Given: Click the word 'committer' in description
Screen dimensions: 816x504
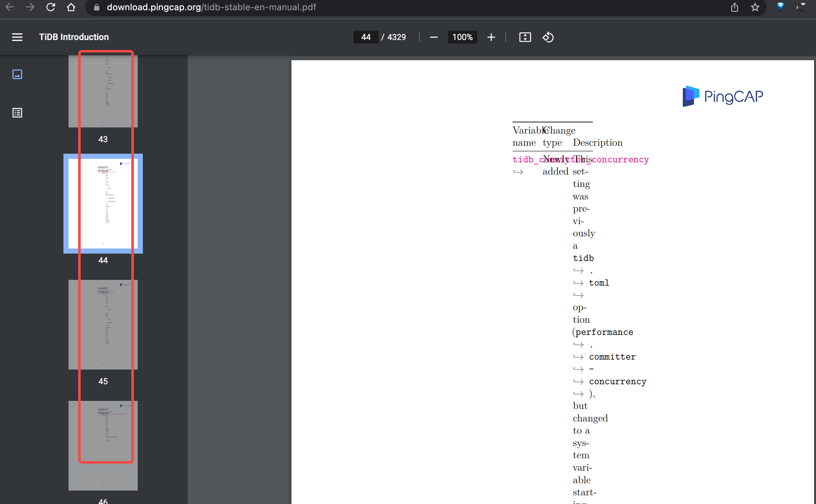Looking at the screenshot, I should (612, 357).
